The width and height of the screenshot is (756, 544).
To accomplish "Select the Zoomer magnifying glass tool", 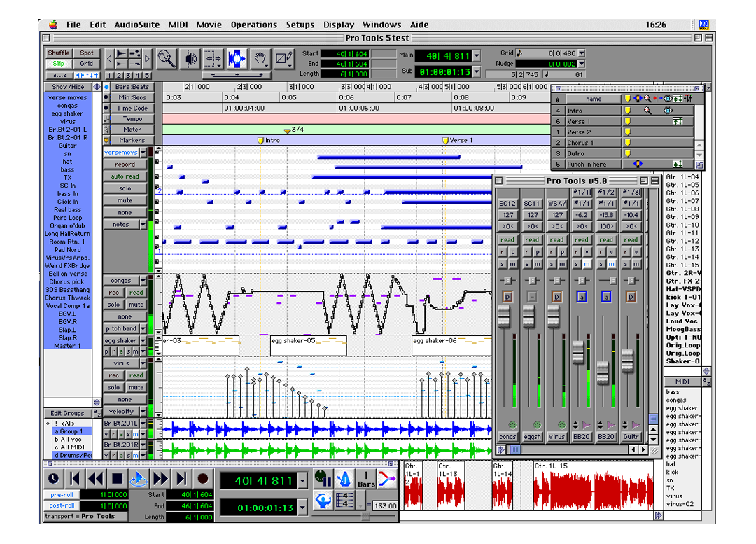I will click(x=167, y=60).
